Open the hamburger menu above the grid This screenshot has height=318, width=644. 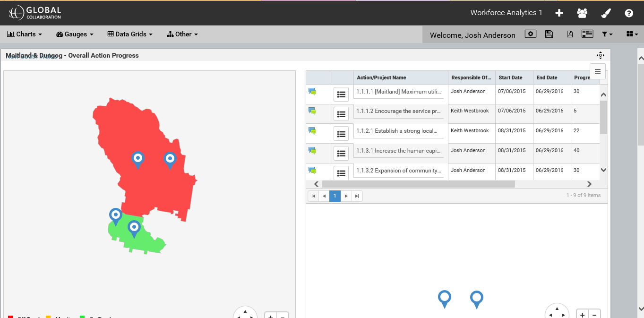pyautogui.click(x=598, y=71)
